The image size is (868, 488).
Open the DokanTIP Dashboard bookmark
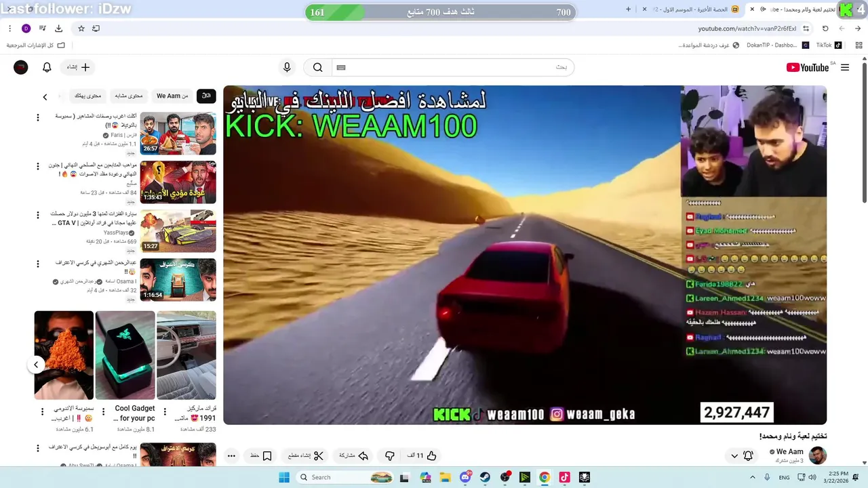[777, 45]
